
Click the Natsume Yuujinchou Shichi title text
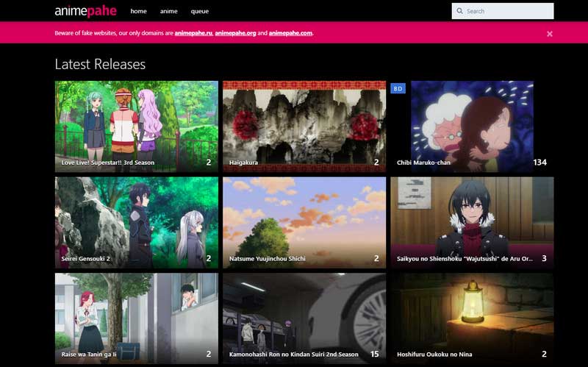click(x=268, y=259)
